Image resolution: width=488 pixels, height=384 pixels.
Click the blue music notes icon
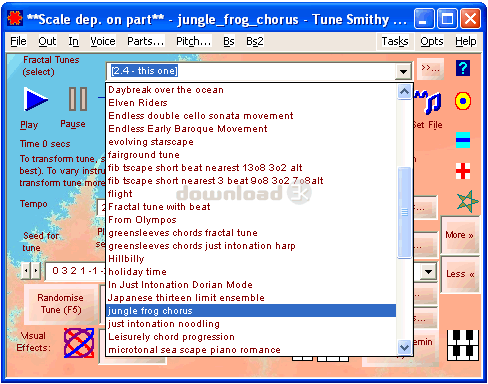(x=430, y=101)
